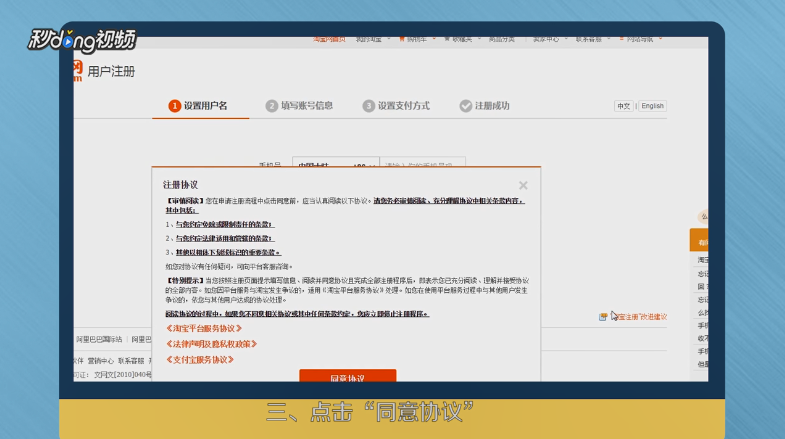Image resolution: width=785 pixels, height=439 pixels.
Task: Click the grey step 2 circle icon
Action: 271,106
